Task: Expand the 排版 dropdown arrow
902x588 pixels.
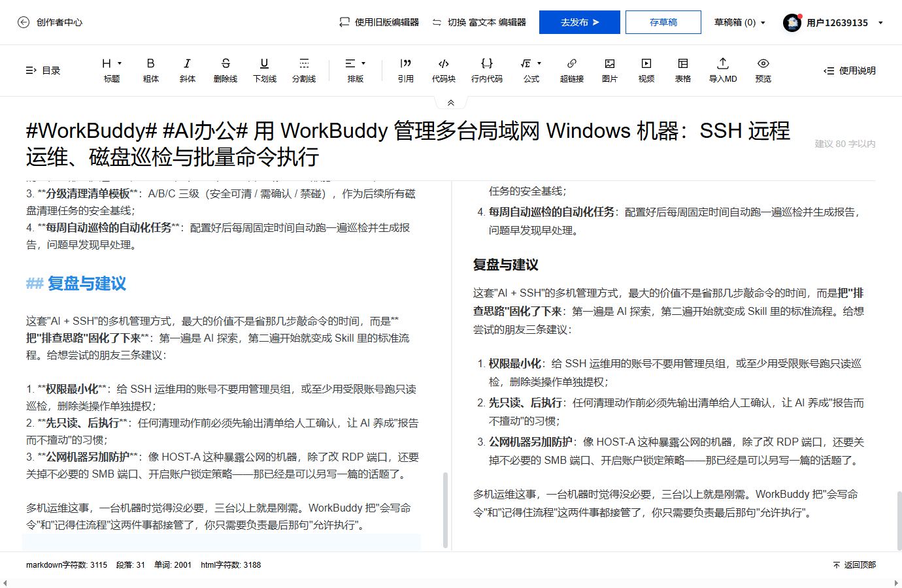Action: [363, 63]
